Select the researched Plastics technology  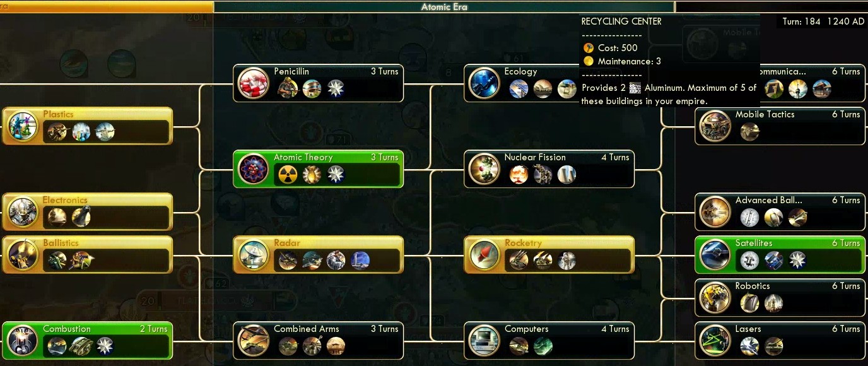click(x=87, y=126)
